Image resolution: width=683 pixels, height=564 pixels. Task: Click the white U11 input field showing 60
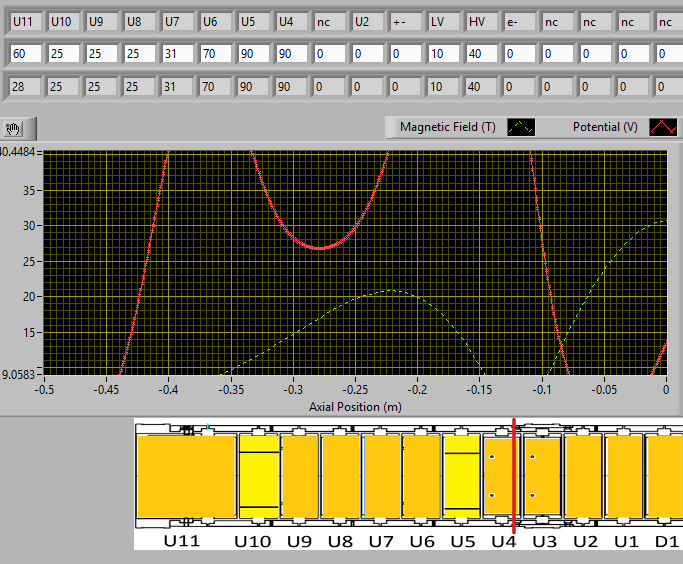(25, 53)
